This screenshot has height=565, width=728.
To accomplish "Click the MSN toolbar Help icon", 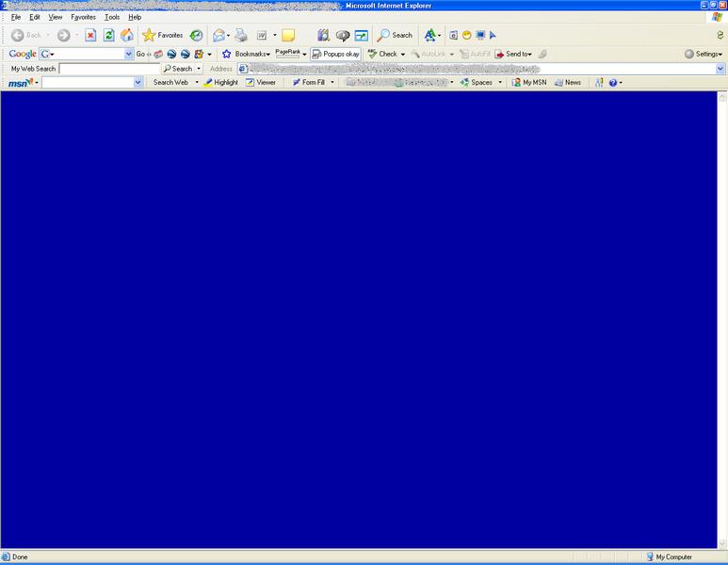I will point(613,83).
